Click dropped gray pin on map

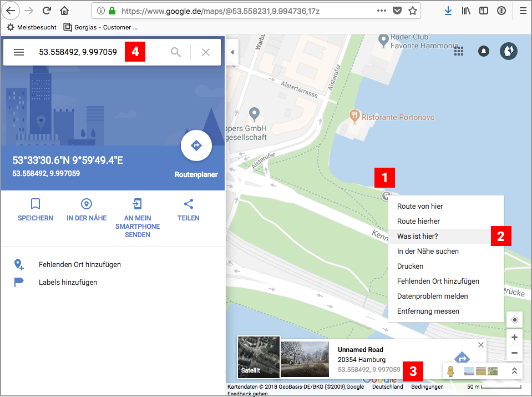coord(386,195)
